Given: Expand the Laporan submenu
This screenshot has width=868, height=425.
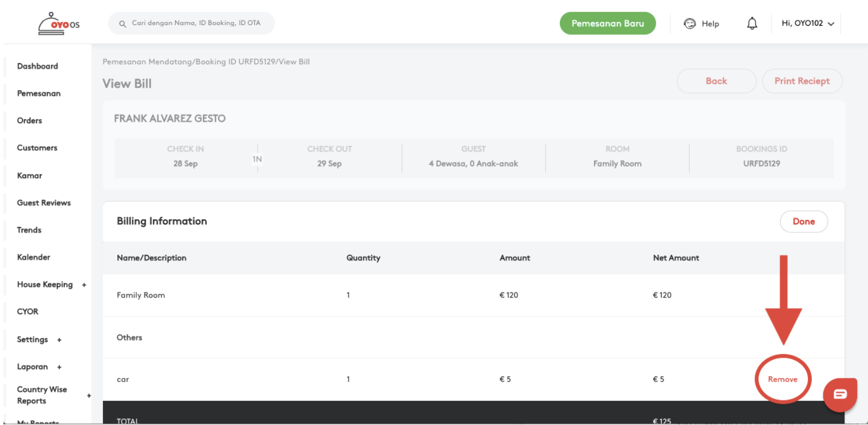Looking at the screenshot, I should point(59,367).
